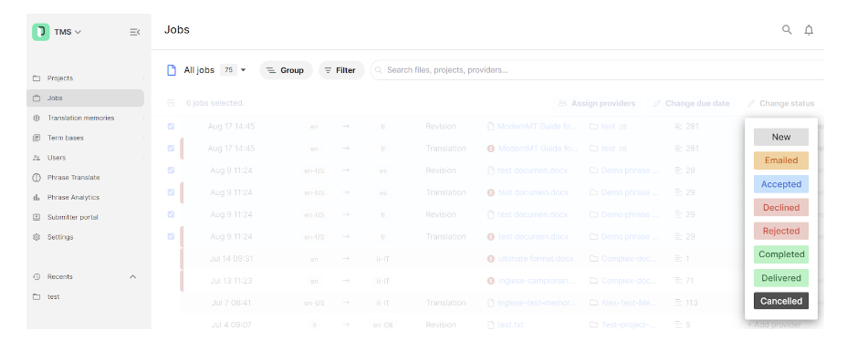Screen dimensions: 868x351
Task: Click Assign providers
Action: pos(597,103)
